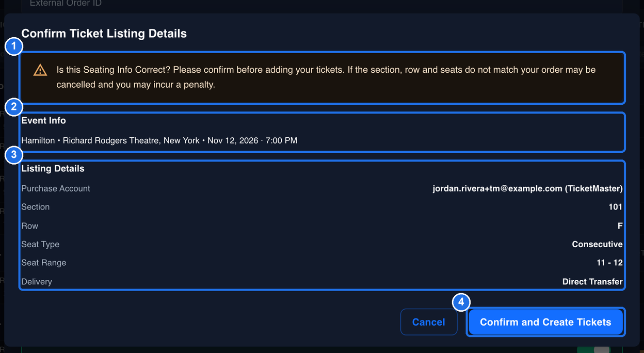
Task: Select the section value 101
Action: [x=615, y=207]
